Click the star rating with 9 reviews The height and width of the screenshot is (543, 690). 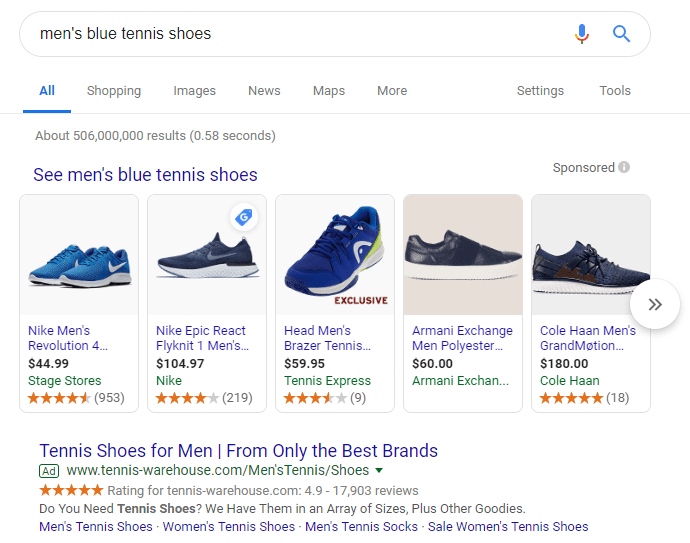tap(325, 398)
